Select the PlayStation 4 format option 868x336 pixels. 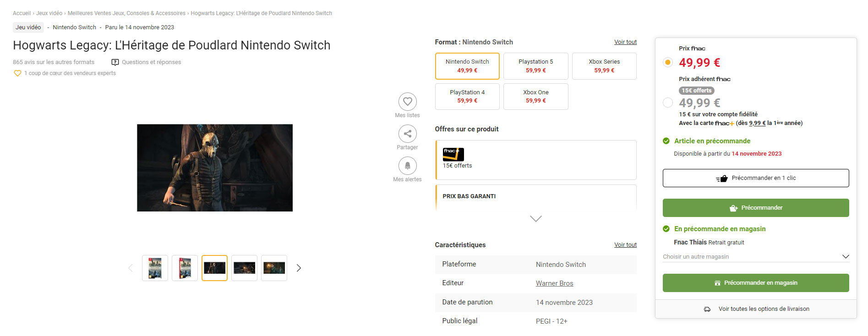467,97
